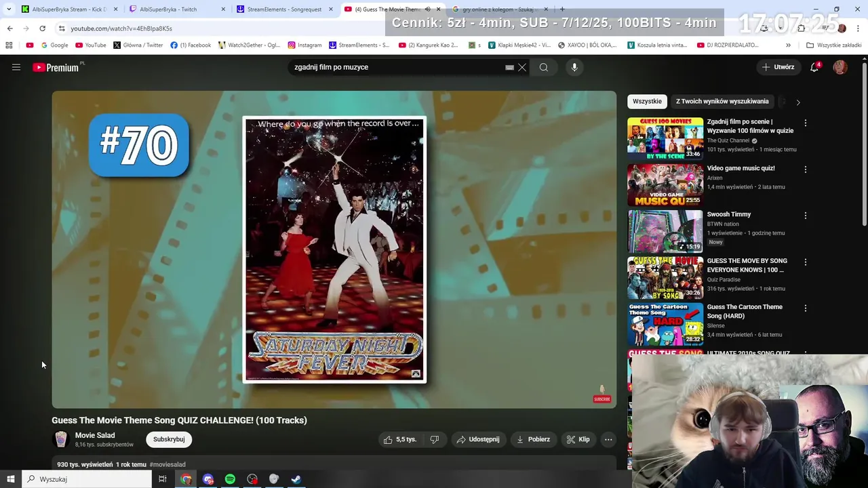Open options for Swoosh Timmy video
868x488 pixels.
point(806,216)
